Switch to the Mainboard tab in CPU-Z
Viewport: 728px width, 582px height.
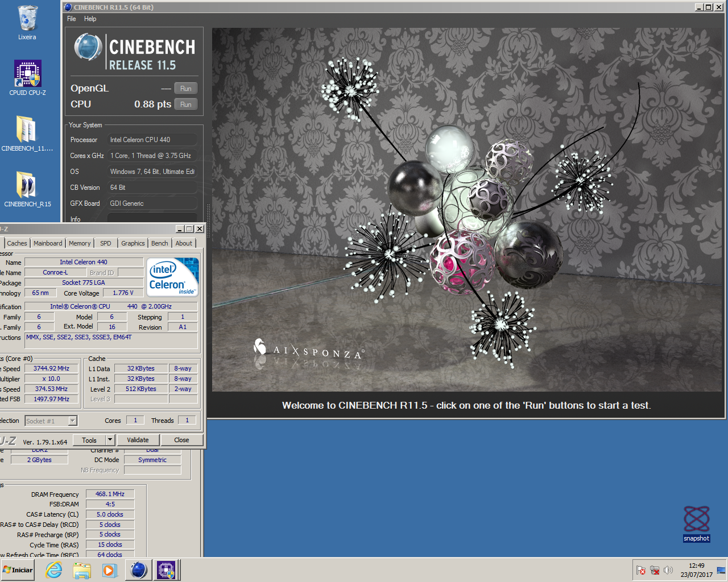coord(48,243)
